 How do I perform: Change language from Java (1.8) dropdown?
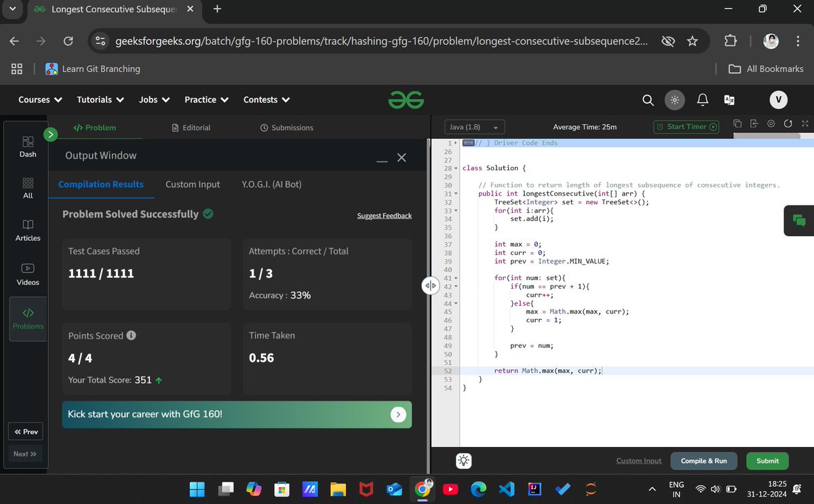pos(475,128)
